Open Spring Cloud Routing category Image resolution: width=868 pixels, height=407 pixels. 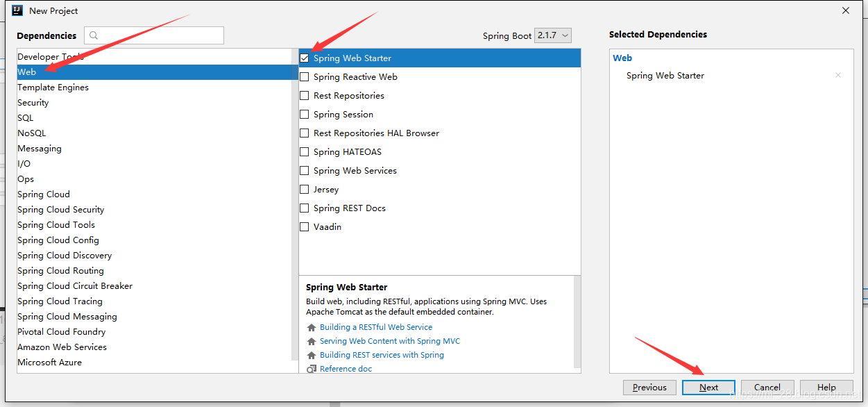tap(155, 271)
